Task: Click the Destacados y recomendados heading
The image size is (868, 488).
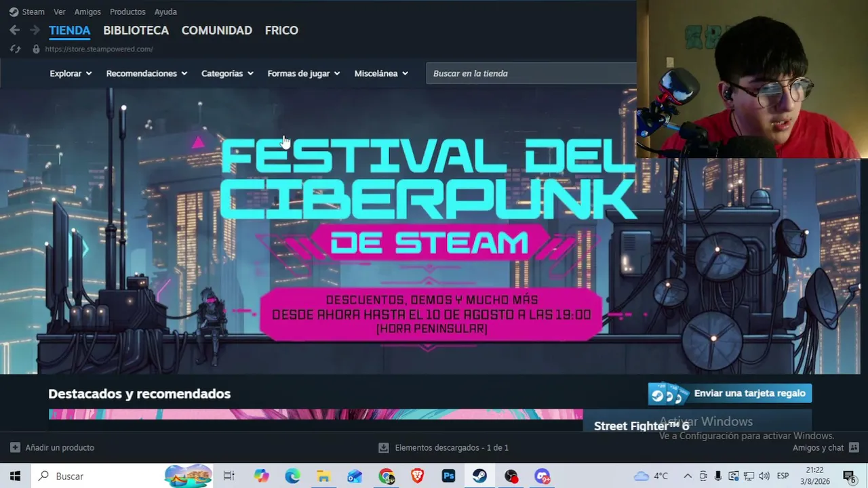Action: tap(139, 394)
